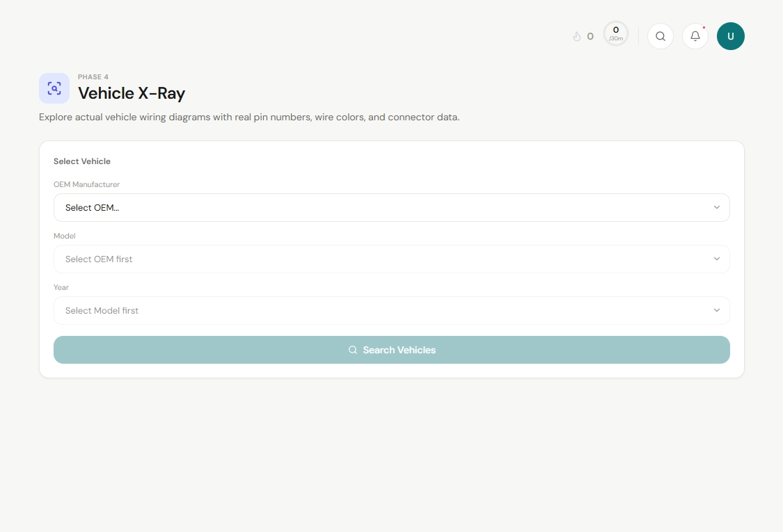This screenshot has width=783, height=532.
Task: Click the Vehicle X-Ray page title
Action: [132, 93]
